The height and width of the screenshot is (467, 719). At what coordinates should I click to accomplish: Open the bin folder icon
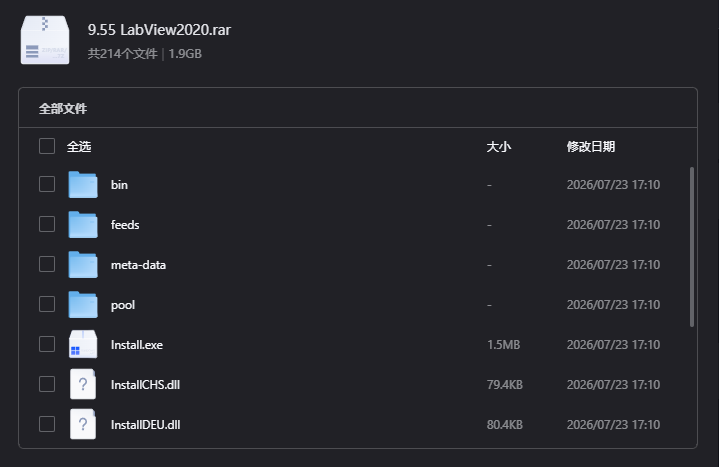(83, 184)
